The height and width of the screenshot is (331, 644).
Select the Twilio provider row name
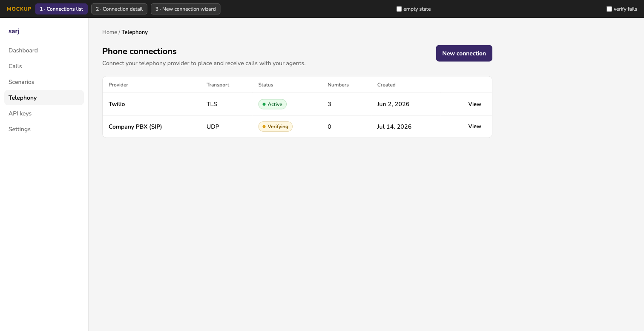(x=117, y=104)
